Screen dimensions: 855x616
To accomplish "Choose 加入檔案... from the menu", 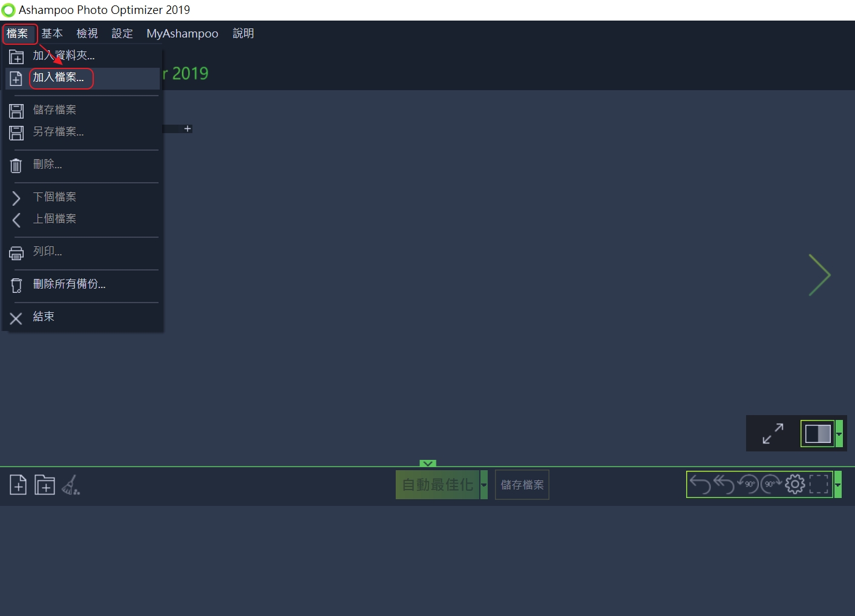I will click(x=82, y=78).
